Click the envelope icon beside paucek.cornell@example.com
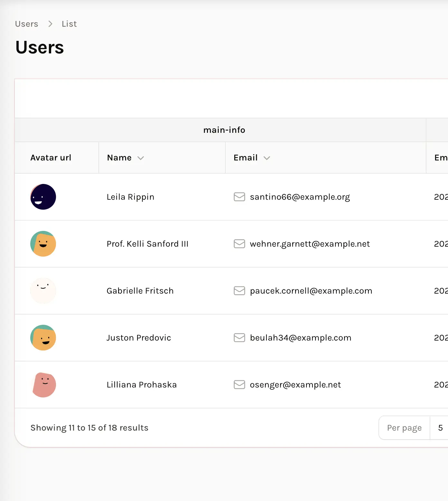This screenshot has width=448, height=501. [x=239, y=291]
